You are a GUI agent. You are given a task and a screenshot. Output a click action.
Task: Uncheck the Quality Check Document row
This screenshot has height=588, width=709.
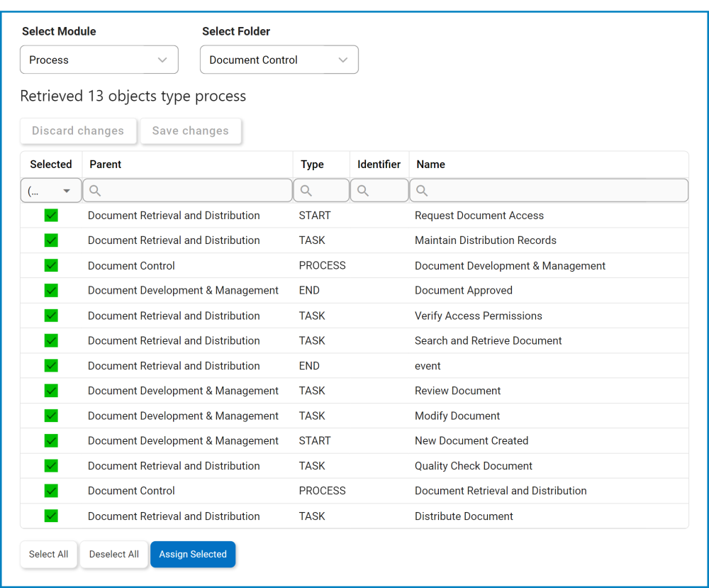pyautogui.click(x=51, y=466)
